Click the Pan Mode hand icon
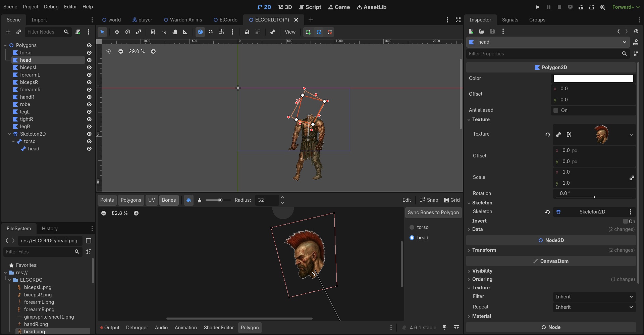Screen dimensions: 644x335 coord(175,32)
